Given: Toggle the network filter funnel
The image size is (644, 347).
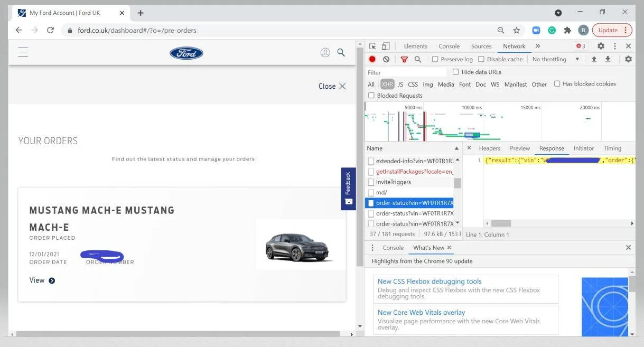Looking at the screenshot, I should coord(404,60).
